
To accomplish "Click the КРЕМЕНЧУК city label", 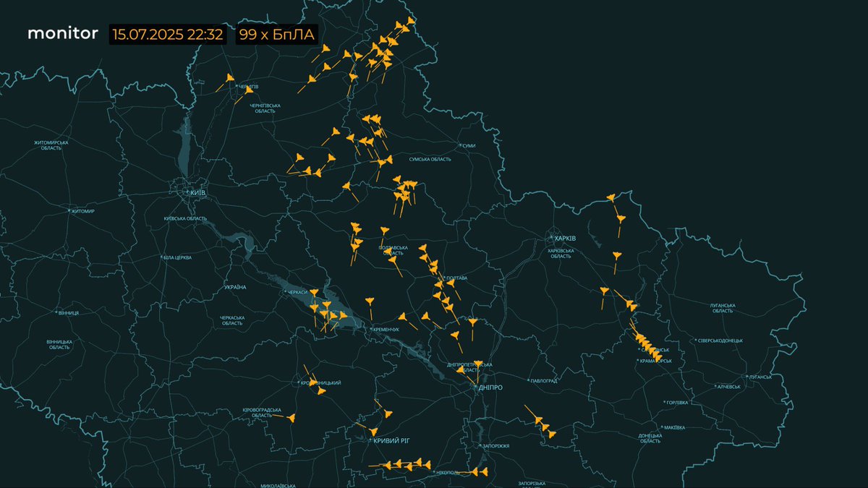I will click(386, 329).
